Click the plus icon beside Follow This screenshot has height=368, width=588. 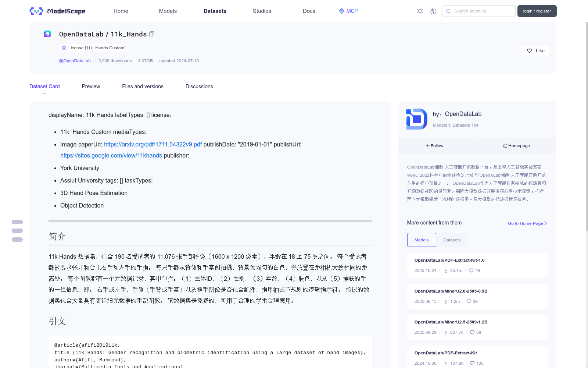coord(428,146)
